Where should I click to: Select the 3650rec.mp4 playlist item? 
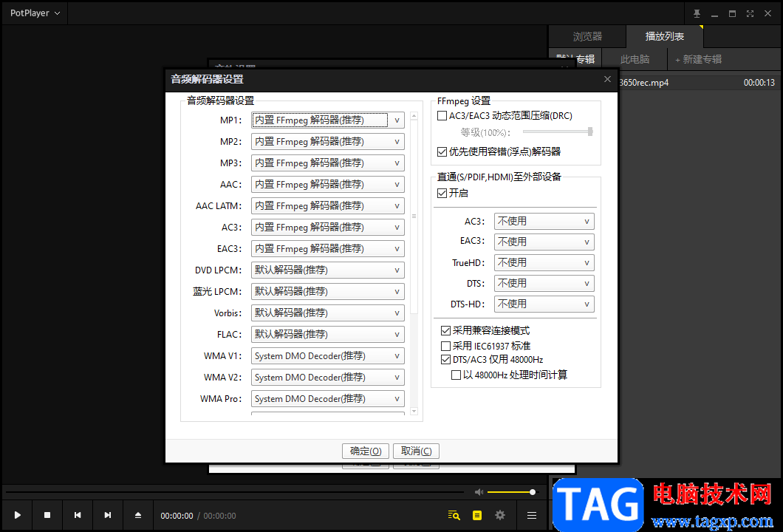pyautogui.click(x=697, y=83)
